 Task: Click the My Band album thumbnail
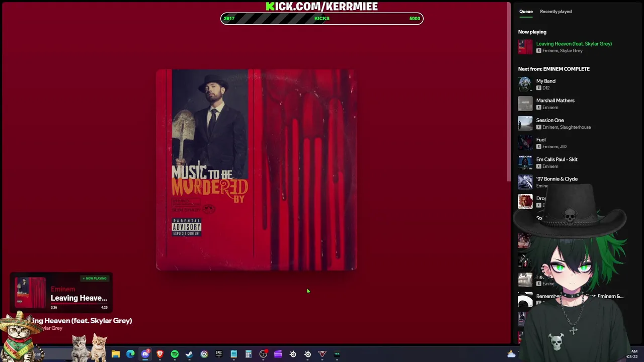click(x=525, y=84)
